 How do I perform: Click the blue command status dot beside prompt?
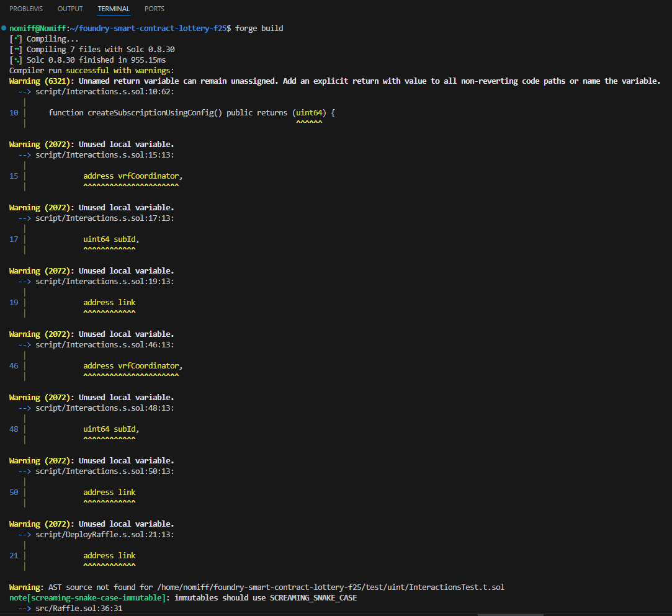[4, 29]
